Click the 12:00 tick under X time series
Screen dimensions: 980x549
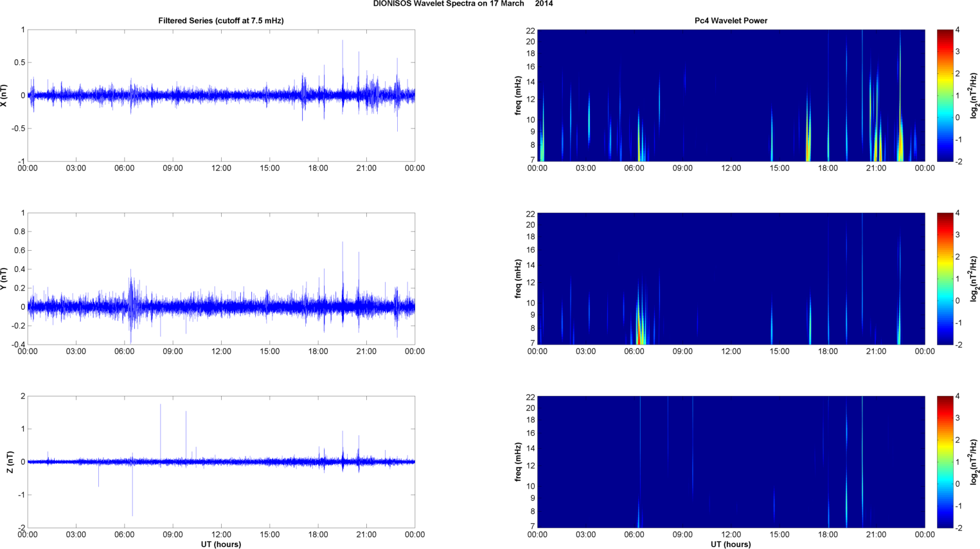point(221,168)
